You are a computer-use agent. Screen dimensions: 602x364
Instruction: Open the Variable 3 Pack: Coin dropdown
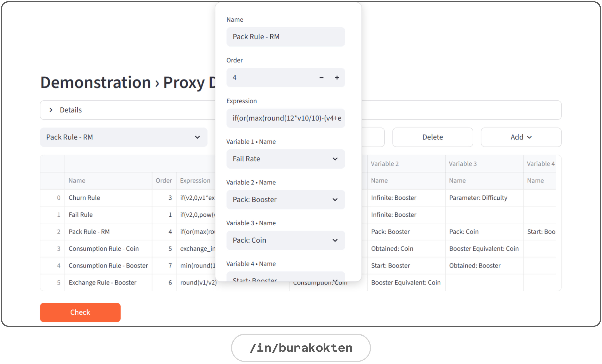(285, 240)
